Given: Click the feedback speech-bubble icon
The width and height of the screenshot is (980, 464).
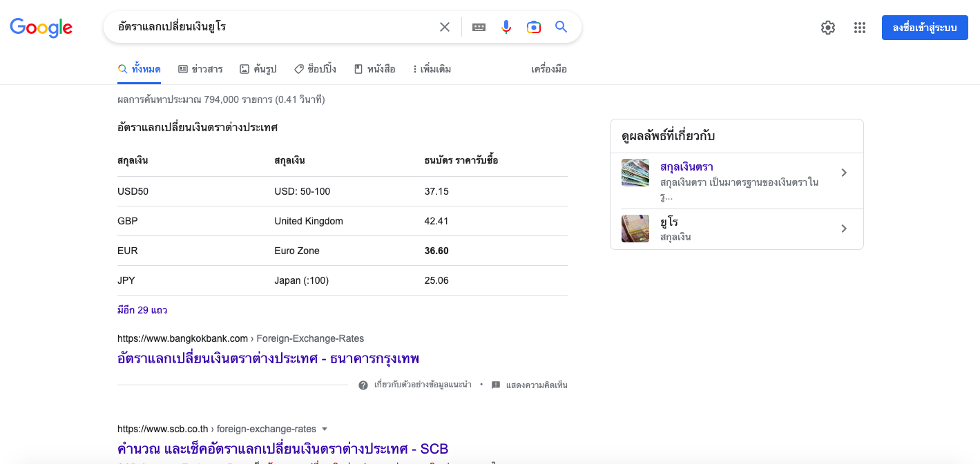Looking at the screenshot, I should pyautogui.click(x=496, y=385).
